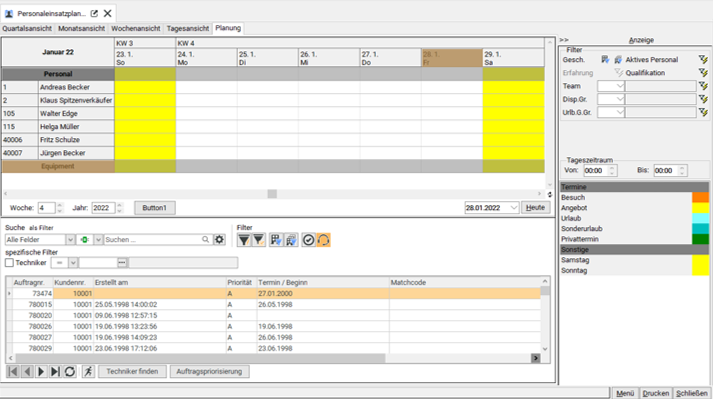713x399 pixels.
Task: Click the Woche spinner arrows
Action: (x=60, y=207)
